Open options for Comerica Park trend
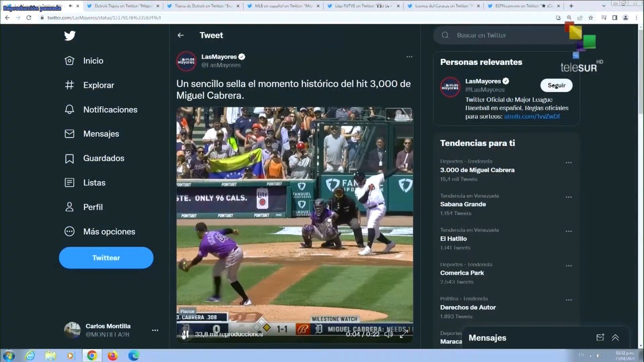 tap(569, 266)
